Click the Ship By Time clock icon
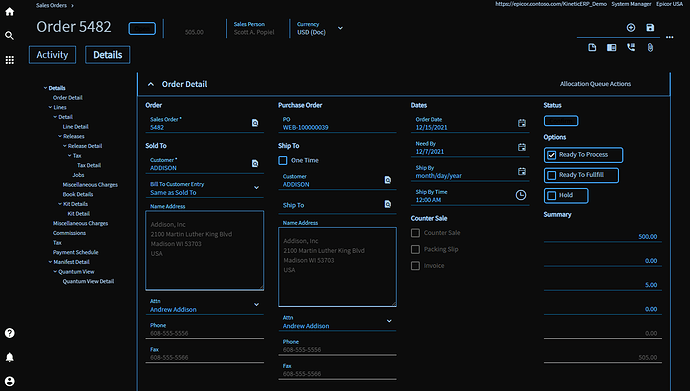 coord(521,195)
